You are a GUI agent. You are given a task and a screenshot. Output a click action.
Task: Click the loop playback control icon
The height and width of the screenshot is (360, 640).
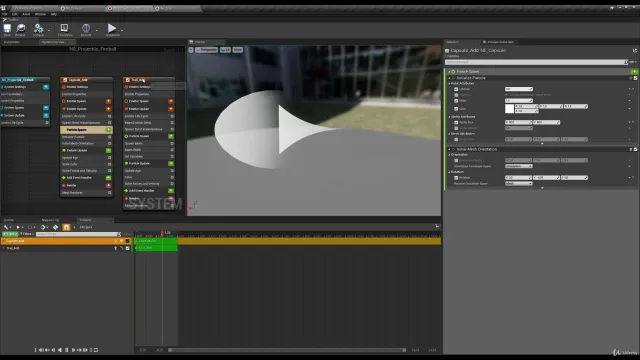(96, 350)
